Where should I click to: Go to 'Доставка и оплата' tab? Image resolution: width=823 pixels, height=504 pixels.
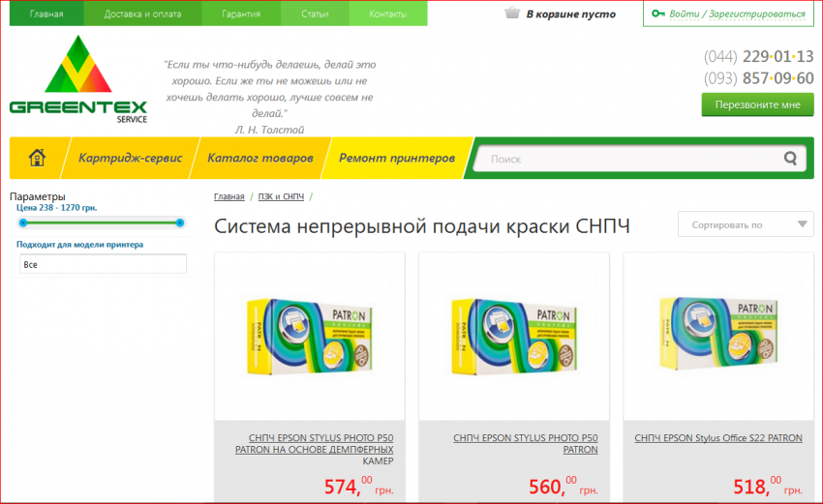[142, 14]
